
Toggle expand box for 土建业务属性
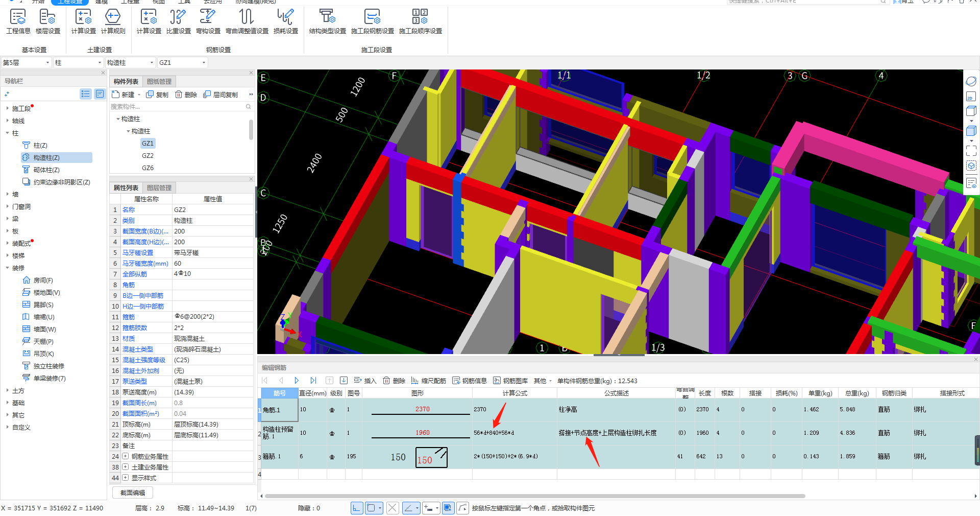click(x=125, y=467)
